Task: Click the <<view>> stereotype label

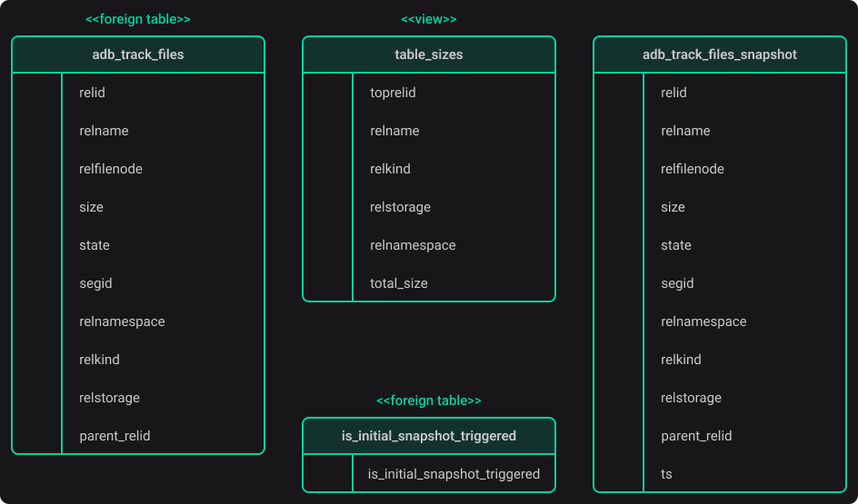Action: 429,19
